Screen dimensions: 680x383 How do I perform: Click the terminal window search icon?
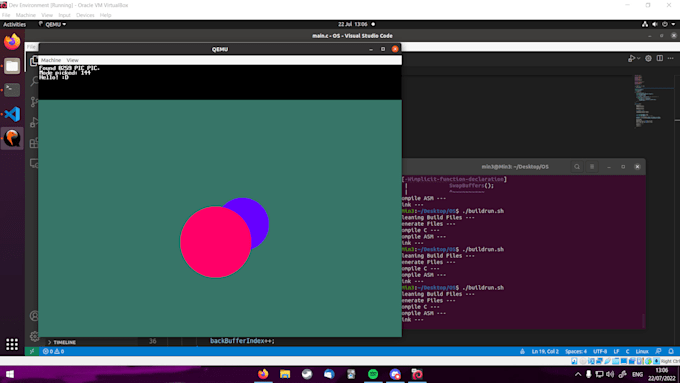point(577,167)
